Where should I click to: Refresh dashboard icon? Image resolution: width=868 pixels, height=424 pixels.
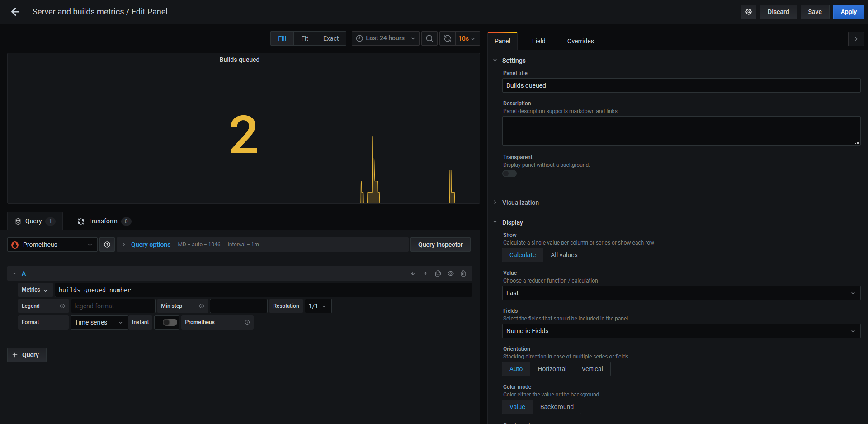click(448, 38)
